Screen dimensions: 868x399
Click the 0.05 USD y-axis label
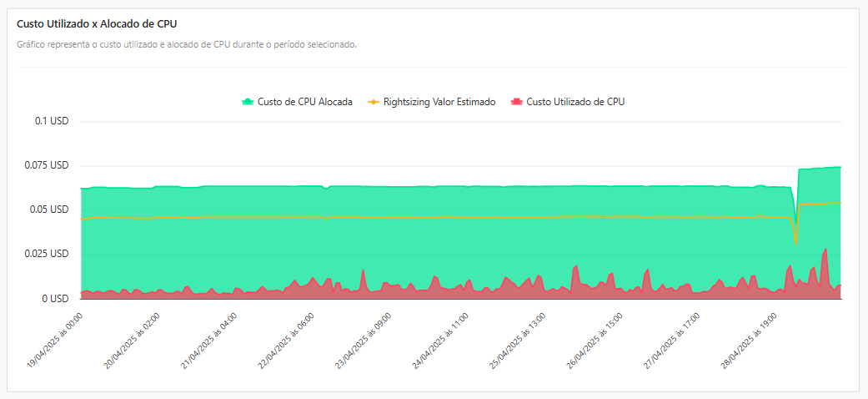[51, 210]
